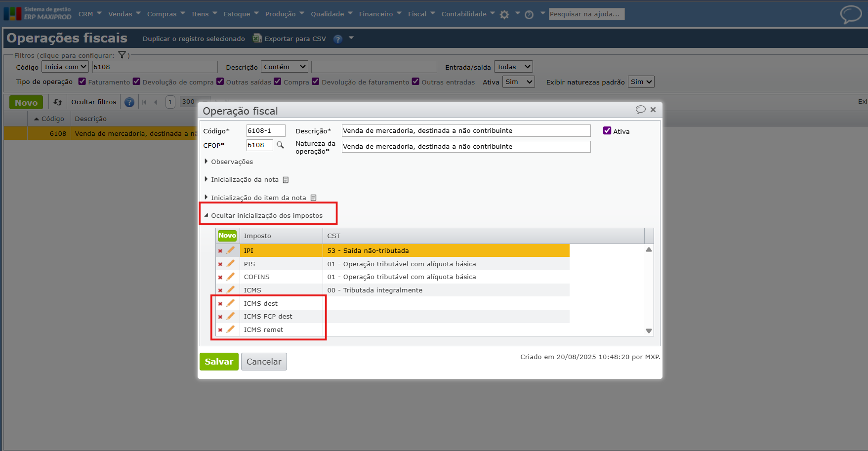Toggle the Devolução de compra checkbox
868x451 pixels.
click(136, 82)
